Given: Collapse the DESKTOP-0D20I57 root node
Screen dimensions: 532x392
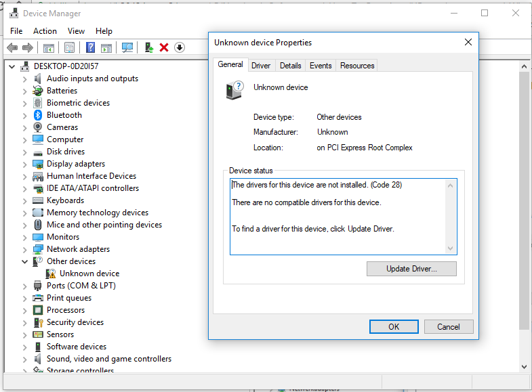Looking at the screenshot, I should tap(12, 67).
